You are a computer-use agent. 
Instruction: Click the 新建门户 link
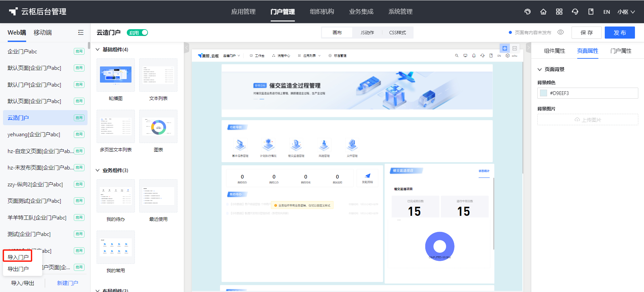[x=67, y=283]
